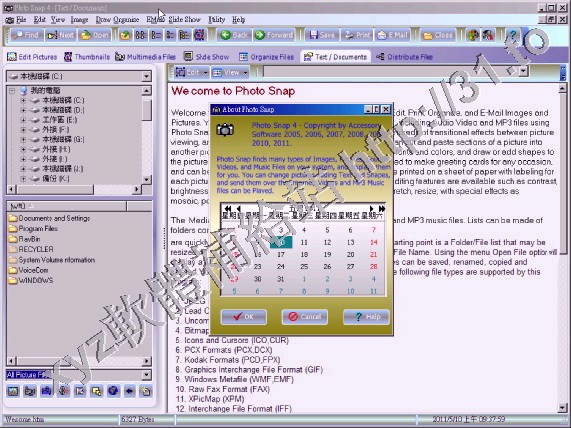571x428 pixels.
Task: Open the View dropdown above the document
Action: coord(230,72)
